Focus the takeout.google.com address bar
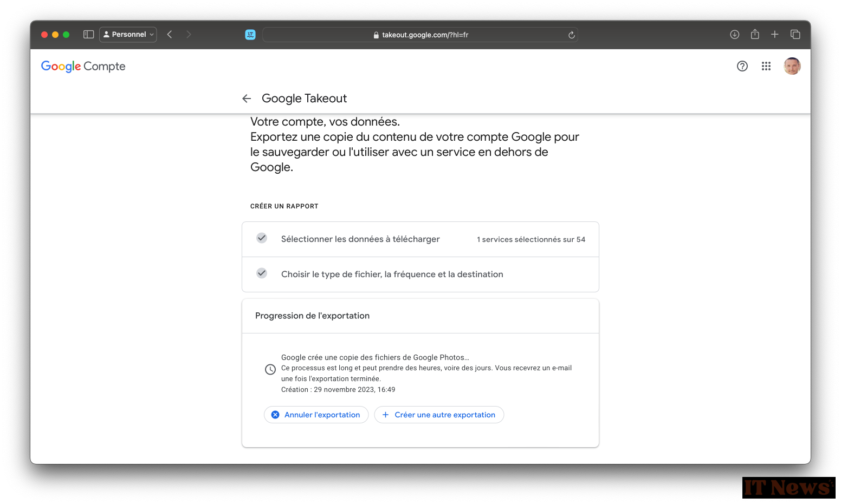The height and width of the screenshot is (504, 841). point(420,35)
